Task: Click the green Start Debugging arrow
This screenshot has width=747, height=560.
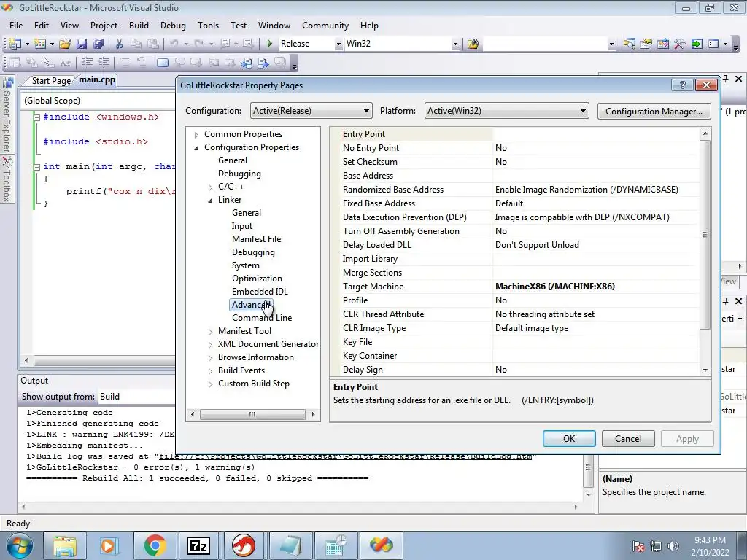Action: [270, 44]
